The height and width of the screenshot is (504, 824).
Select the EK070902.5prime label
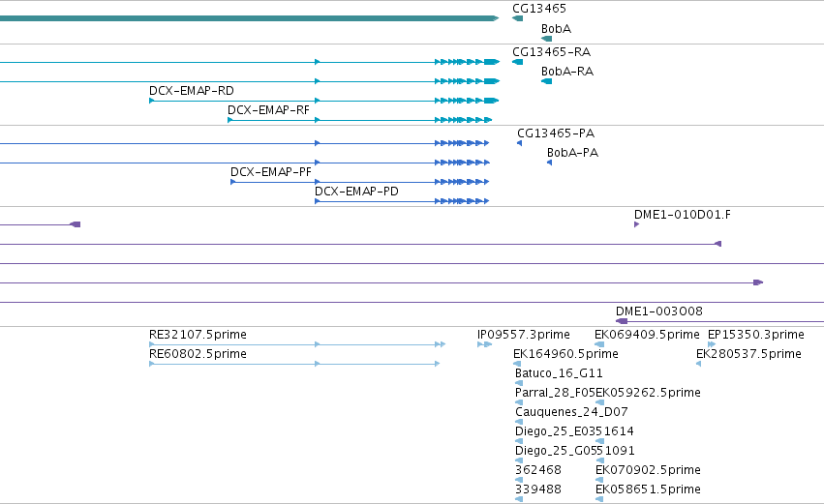click(648, 470)
